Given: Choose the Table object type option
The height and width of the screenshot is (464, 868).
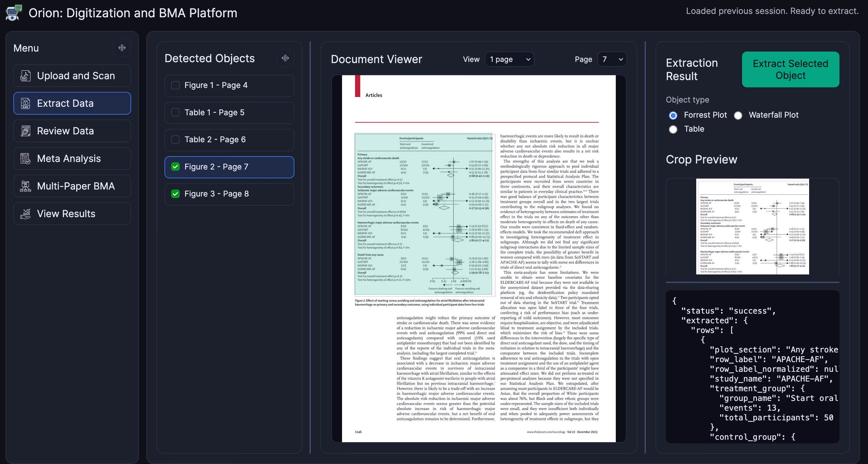Looking at the screenshot, I should tap(673, 129).
